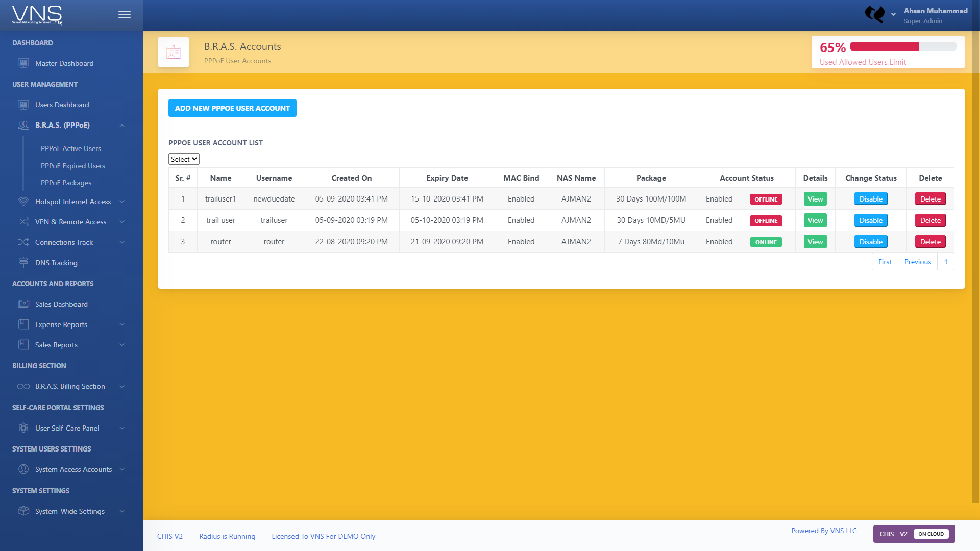
Task: Disable the trail user account
Action: [x=871, y=220]
